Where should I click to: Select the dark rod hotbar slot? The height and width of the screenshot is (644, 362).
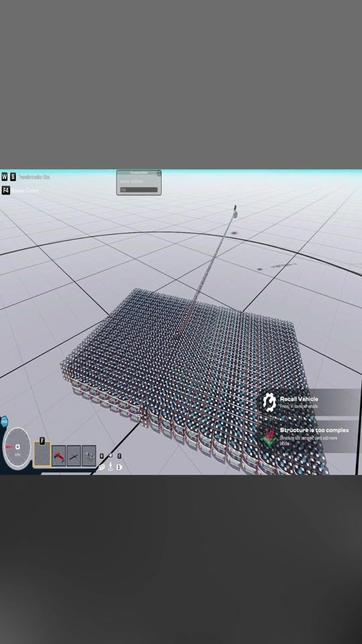[74, 455]
